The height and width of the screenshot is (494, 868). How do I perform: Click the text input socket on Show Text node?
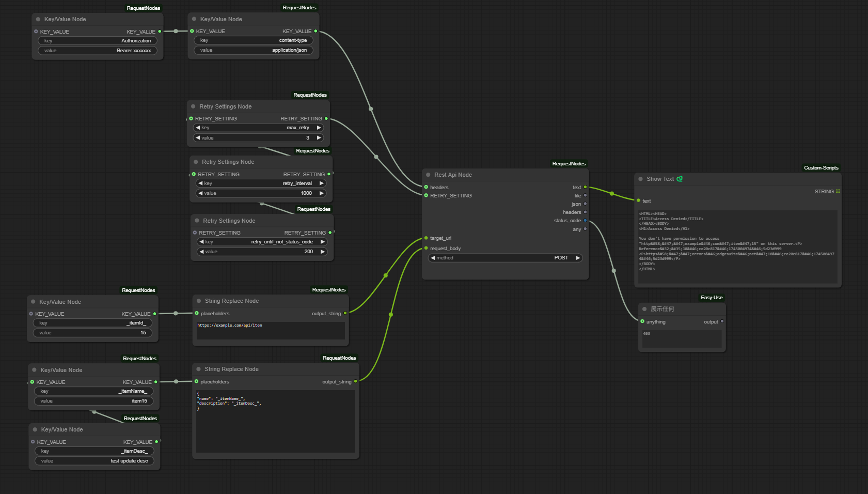(x=639, y=200)
